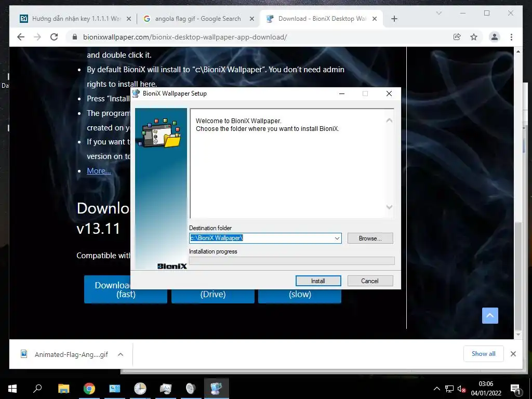The image size is (532, 399).
Task: Open the clock app on taskbar
Action: pyautogui.click(x=140, y=389)
